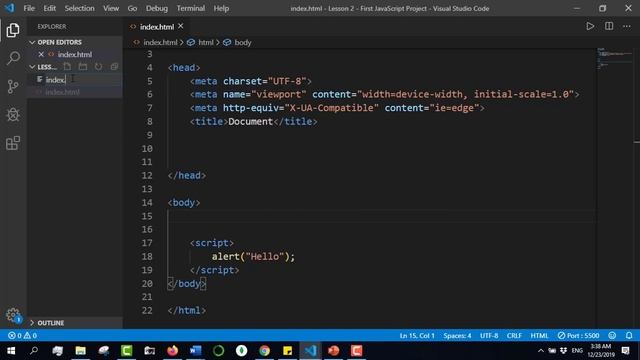Click Port : 5500 Live Server status
Viewport: 640px width, 360px height.
(578, 336)
